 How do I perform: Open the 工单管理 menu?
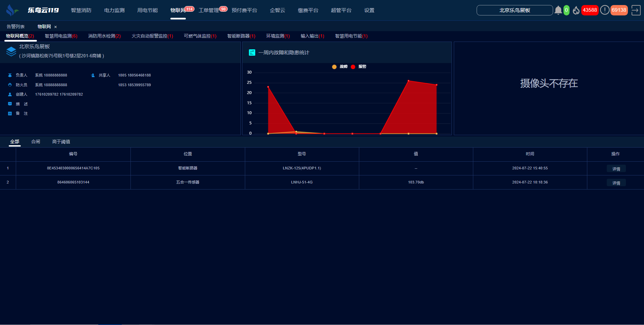click(x=209, y=10)
